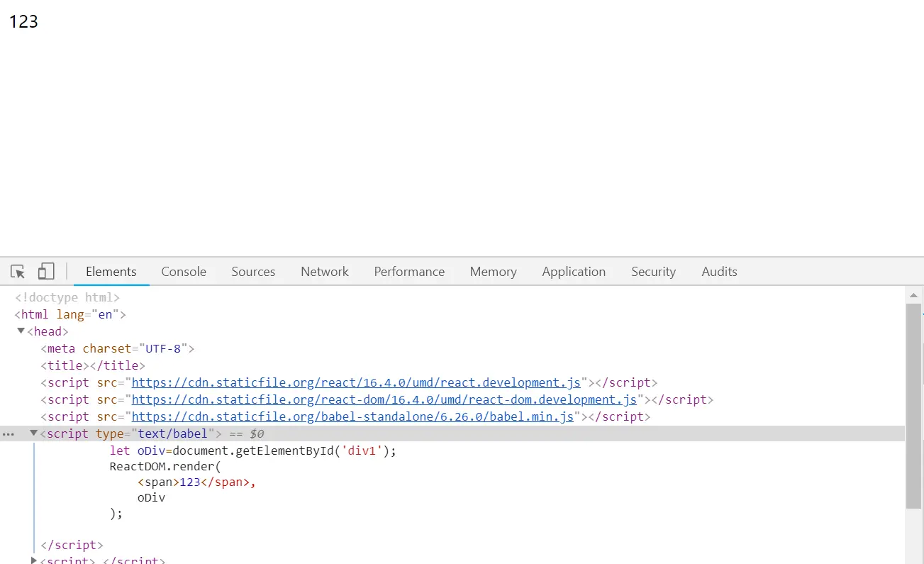
Task: Switch to the Memory tab
Action: point(493,272)
